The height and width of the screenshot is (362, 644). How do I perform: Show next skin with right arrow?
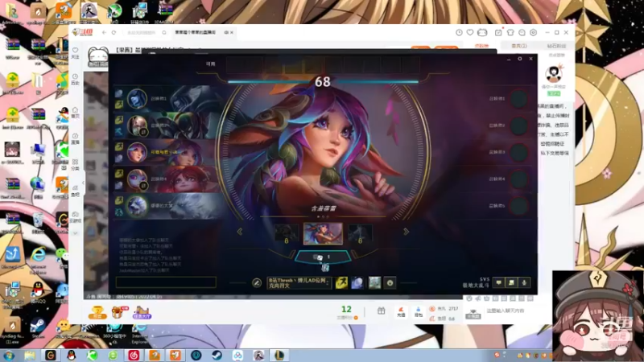pyautogui.click(x=407, y=232)
